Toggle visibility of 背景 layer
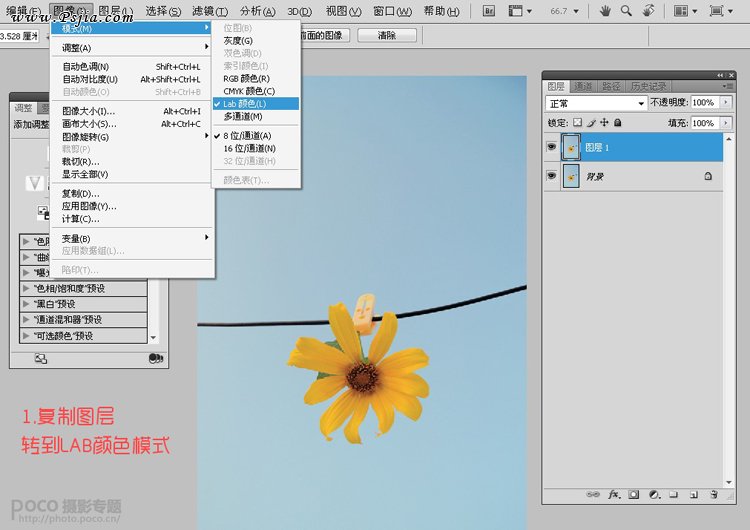The width and height of the screenshot is (750, 530). [551, 176]
